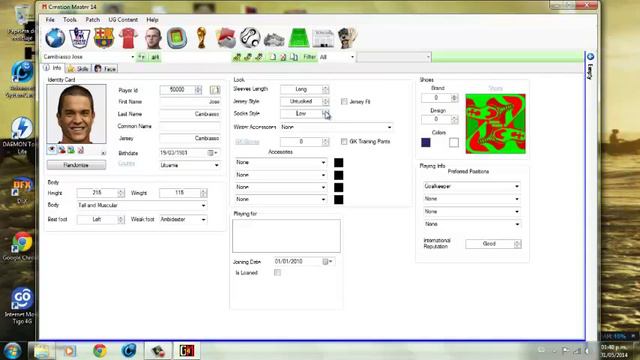Open the red flags section icon
Screen dimensions: 640x360
[226, 38]
